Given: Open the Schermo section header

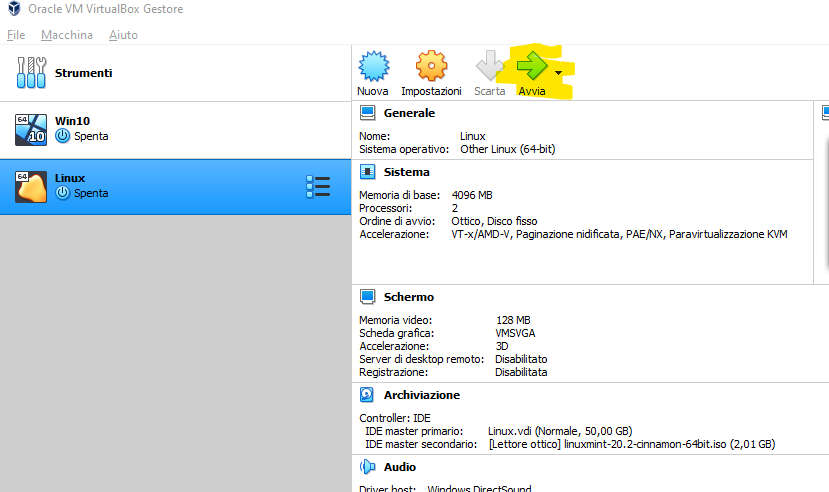Looking at the screenshot, I should click(x=409, y=297).
